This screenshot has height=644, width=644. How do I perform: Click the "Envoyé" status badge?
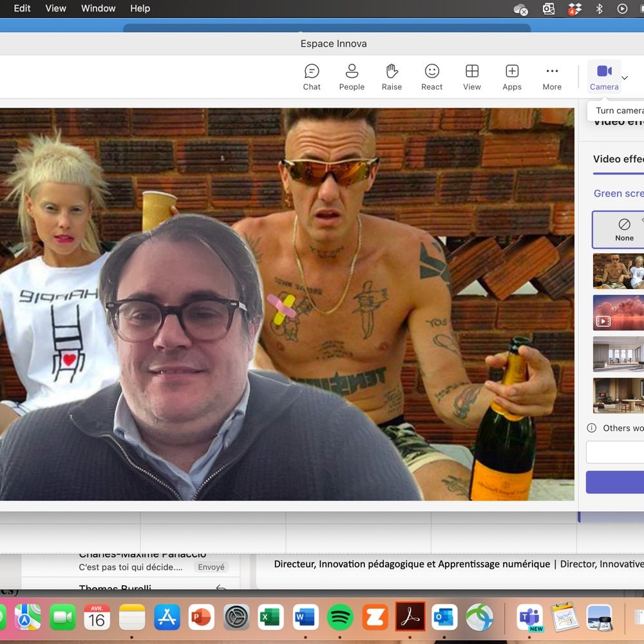coord(211,567)
